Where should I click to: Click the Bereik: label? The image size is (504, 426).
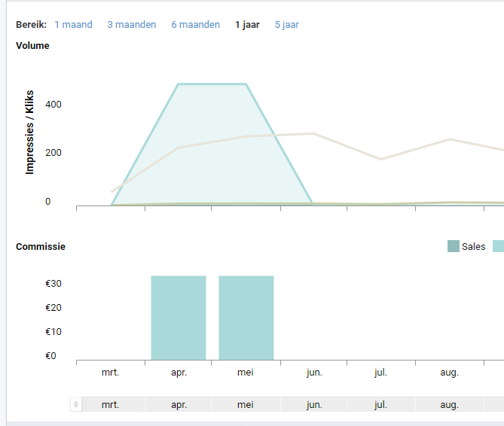(x=31, y=25)
